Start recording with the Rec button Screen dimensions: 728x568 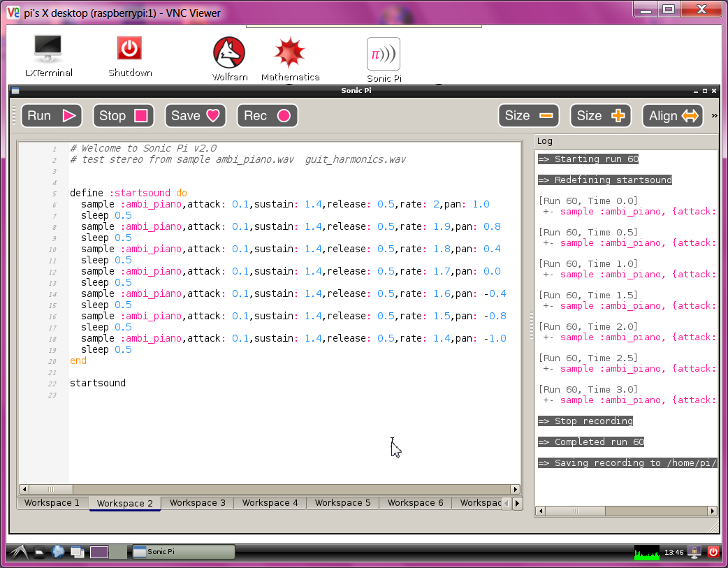267,116
